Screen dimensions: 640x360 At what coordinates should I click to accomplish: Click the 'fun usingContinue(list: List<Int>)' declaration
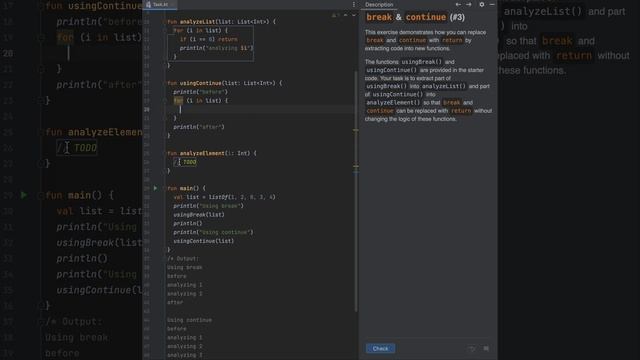(x=224, y=83)
